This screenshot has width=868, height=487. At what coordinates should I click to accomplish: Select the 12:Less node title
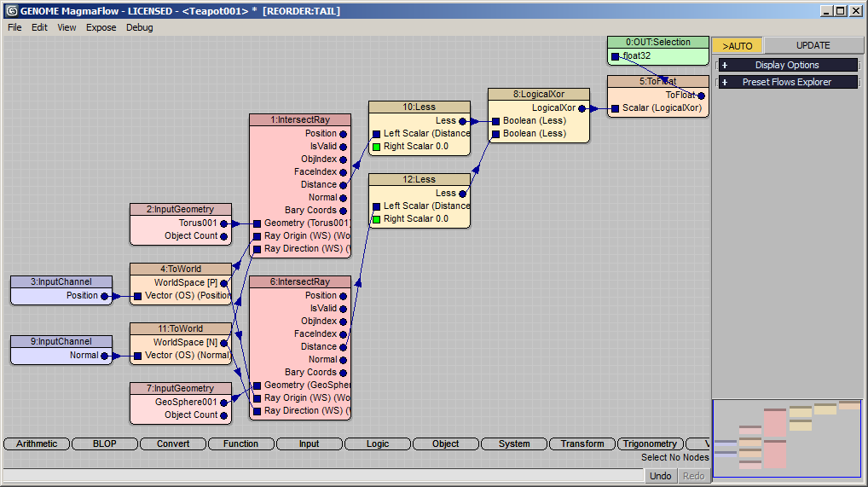click(419, 179)
